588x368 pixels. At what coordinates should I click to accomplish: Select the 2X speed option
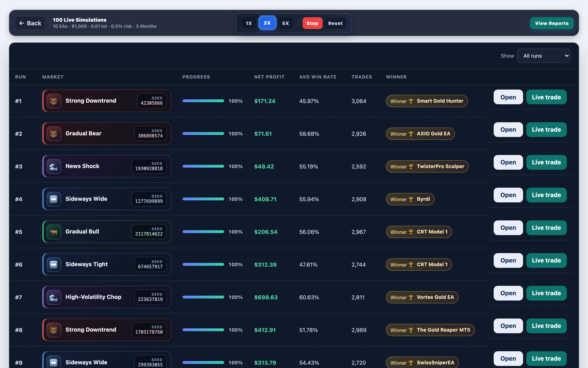(267, 23)
